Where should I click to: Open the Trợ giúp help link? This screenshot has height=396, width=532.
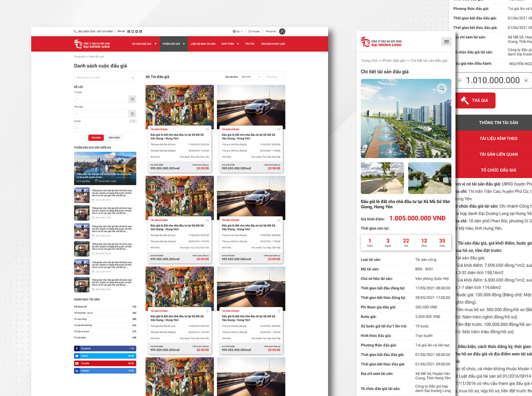[x=254, y=32]
